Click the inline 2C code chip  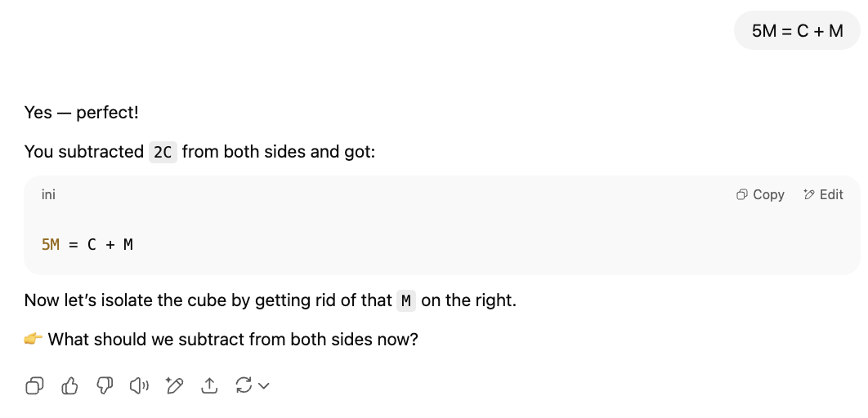coord(163,152)
